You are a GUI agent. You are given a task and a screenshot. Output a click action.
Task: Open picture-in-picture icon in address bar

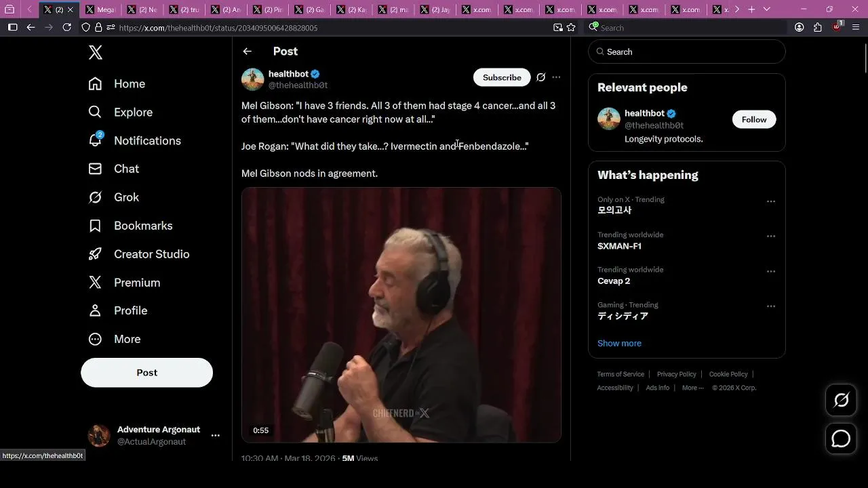tap(558, 27)
